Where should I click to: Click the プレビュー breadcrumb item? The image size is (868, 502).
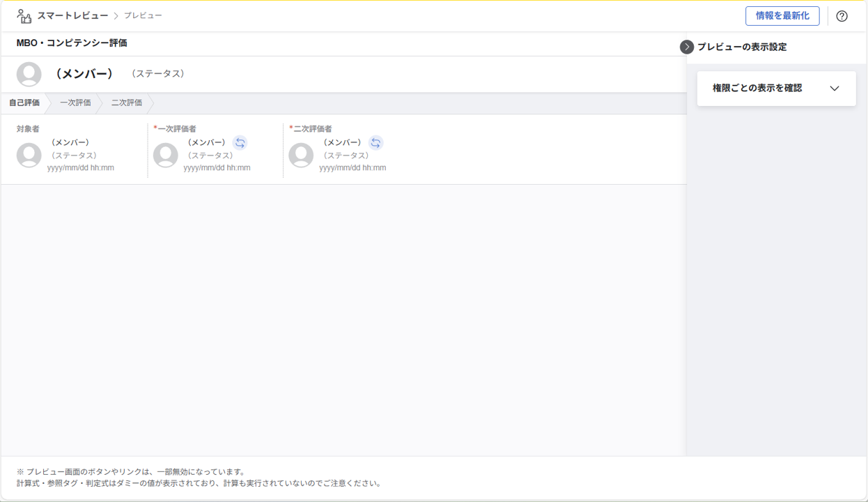click(143, 15)
